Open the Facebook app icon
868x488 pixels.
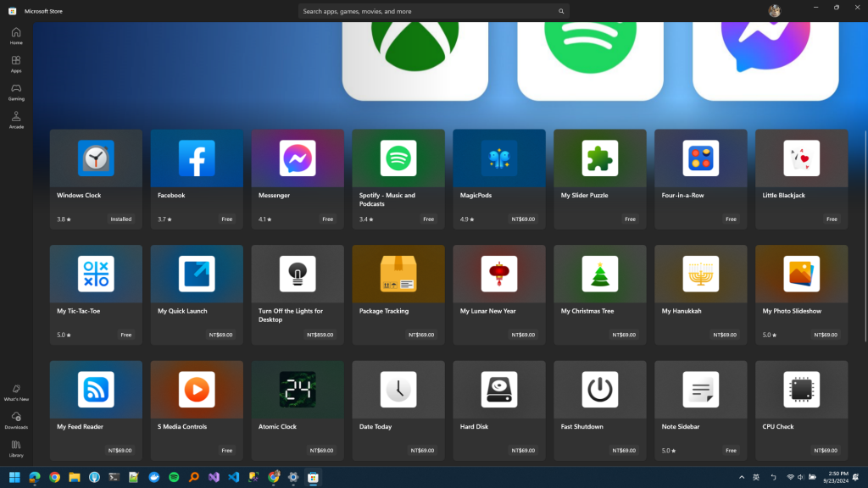(x=197, y=158)
